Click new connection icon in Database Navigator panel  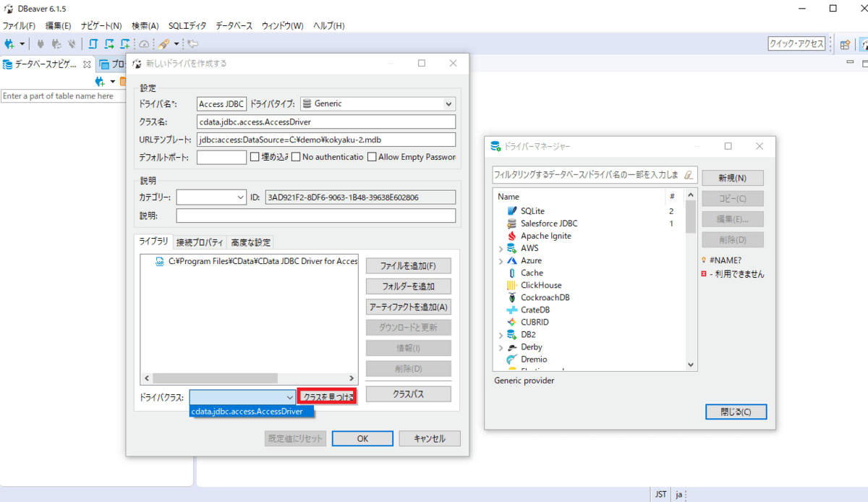point(101,81)
